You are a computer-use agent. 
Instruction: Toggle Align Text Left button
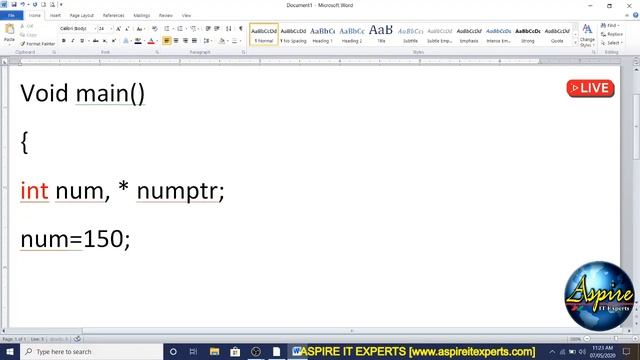point(167,41)
